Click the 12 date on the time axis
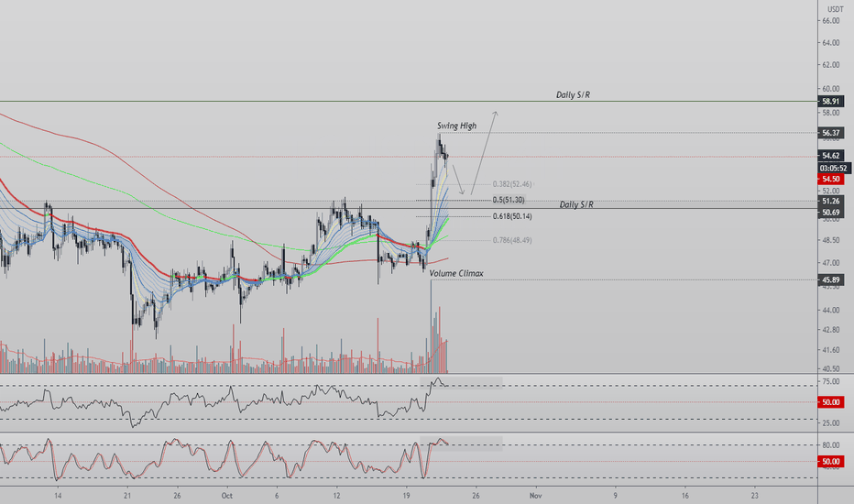Viewport: 854px width, 504px height. coord(336,496)
